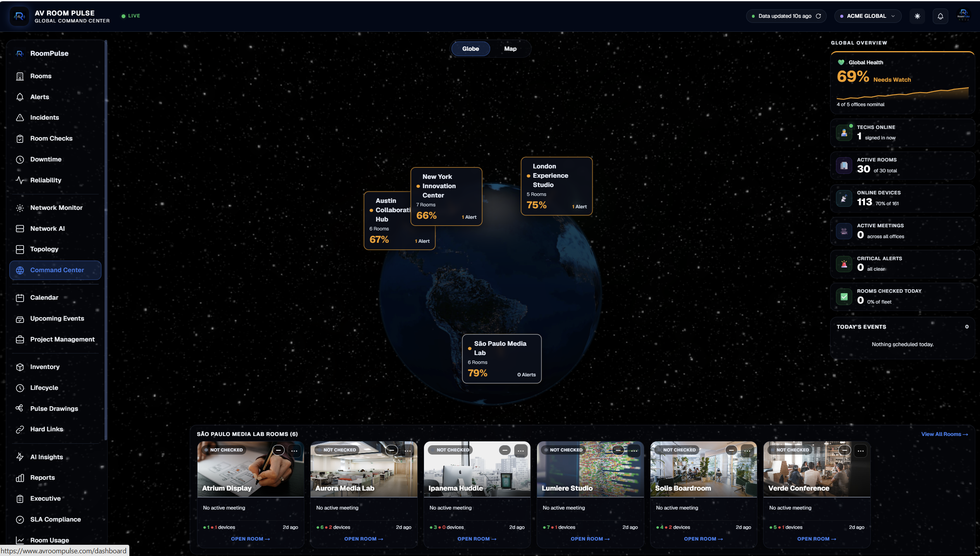Click the Reports bar-chart icon
Screen dimensions: 980x556
click(x=20, y=478)
